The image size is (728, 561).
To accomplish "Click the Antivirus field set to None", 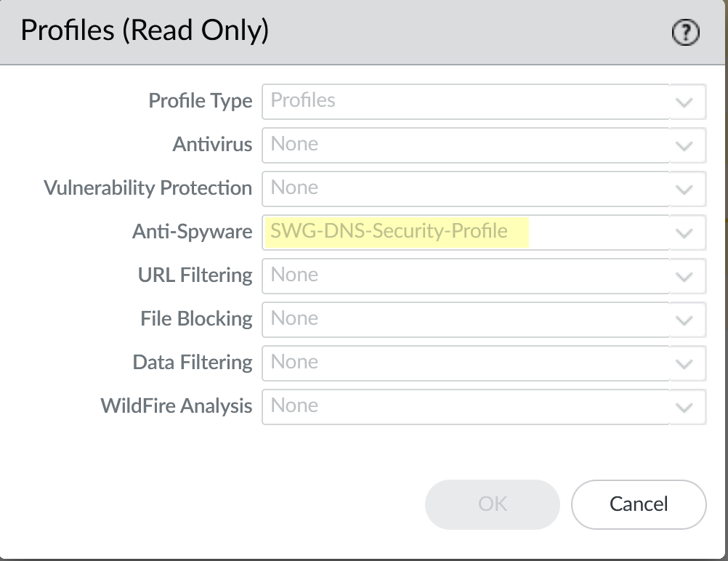I will click(465, 145).
